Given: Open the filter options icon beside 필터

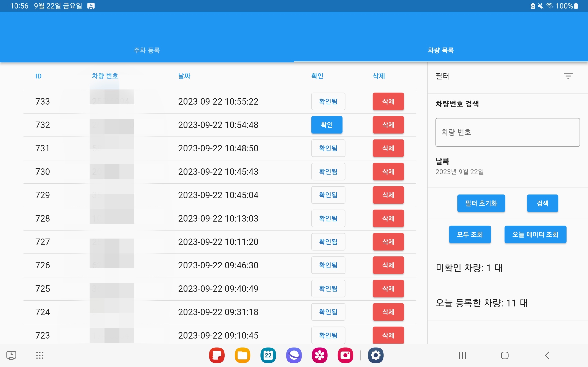Looking at the screenshot, I should click(568, 76).
